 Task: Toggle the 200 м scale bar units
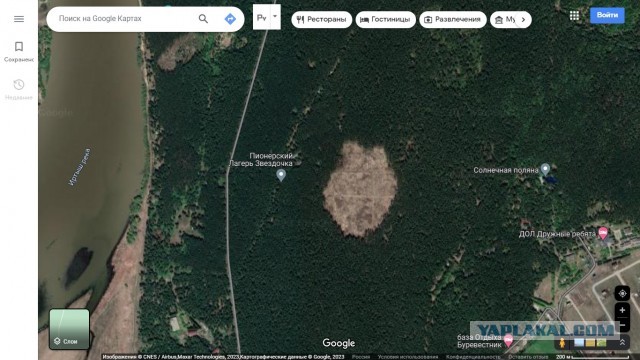(x=593, y=357)
